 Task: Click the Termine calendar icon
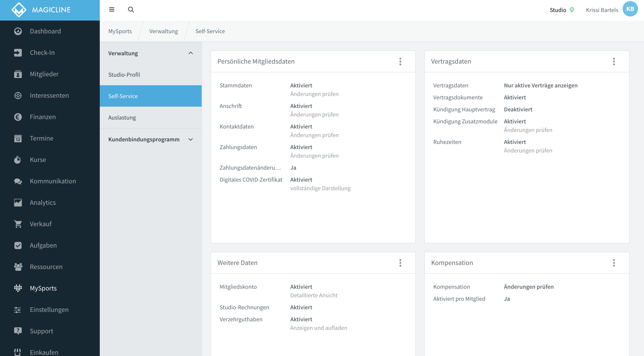tap(18, 138)
